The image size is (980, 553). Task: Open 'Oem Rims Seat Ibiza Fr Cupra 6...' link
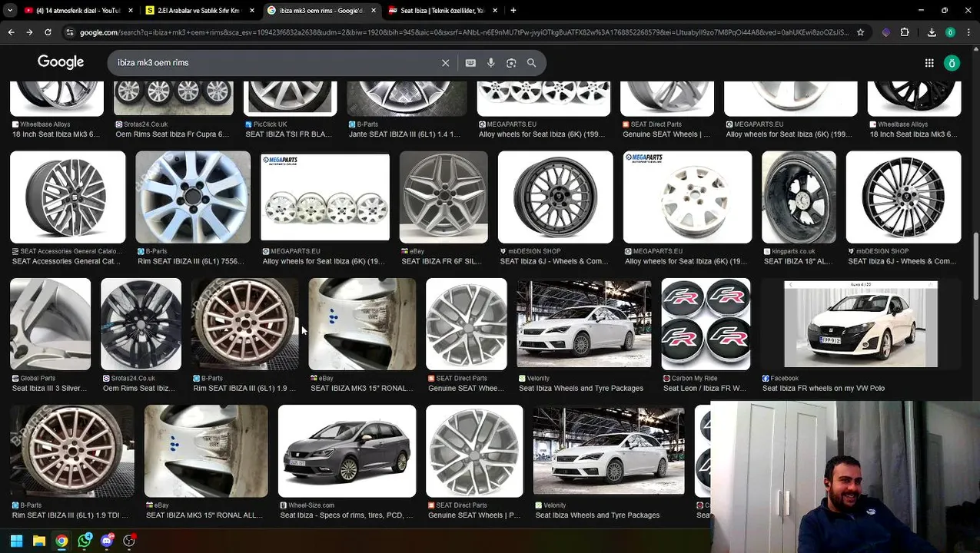coord(172,134)
